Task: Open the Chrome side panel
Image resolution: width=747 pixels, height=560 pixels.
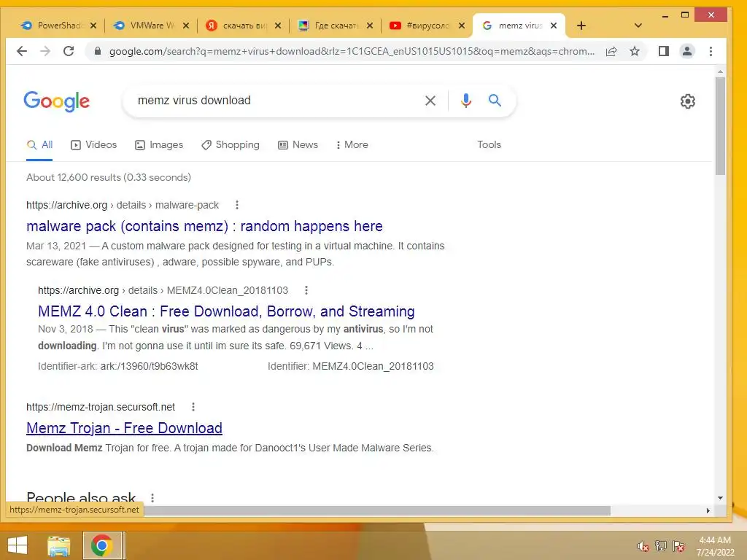Action: [x=664, y=51]
